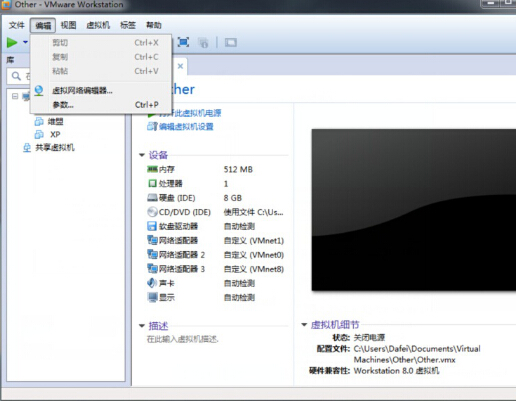516x401 pixels.
Task: Click the green power-on play icon
Action: click(12, 43)
